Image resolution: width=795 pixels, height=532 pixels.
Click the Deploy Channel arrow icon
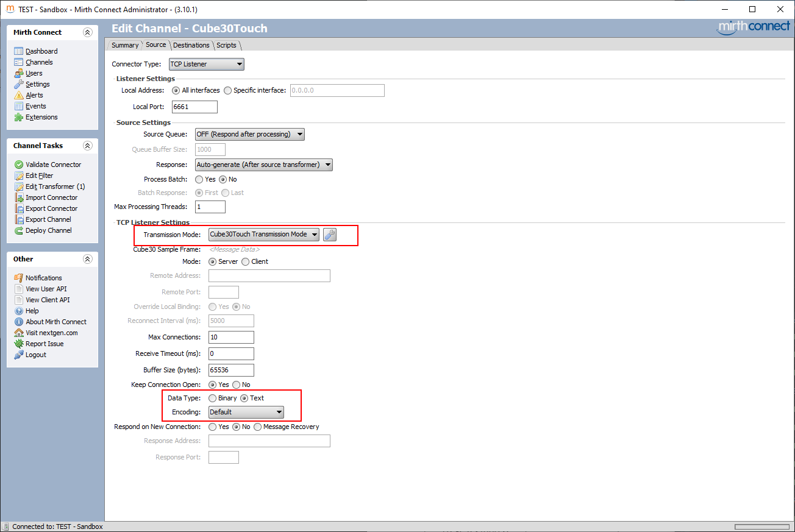point(19,230)
